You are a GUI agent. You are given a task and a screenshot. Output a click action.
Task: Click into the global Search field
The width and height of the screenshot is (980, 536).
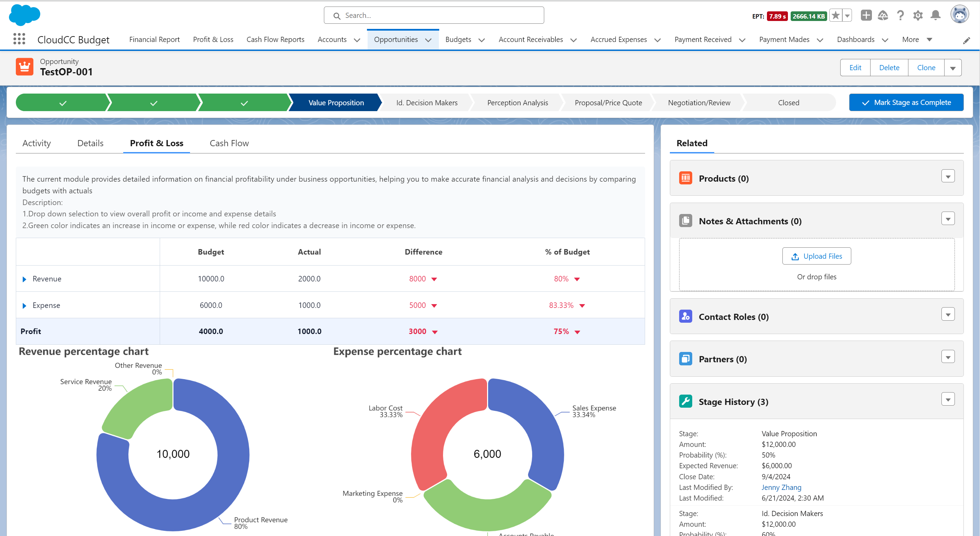point(434,15)
